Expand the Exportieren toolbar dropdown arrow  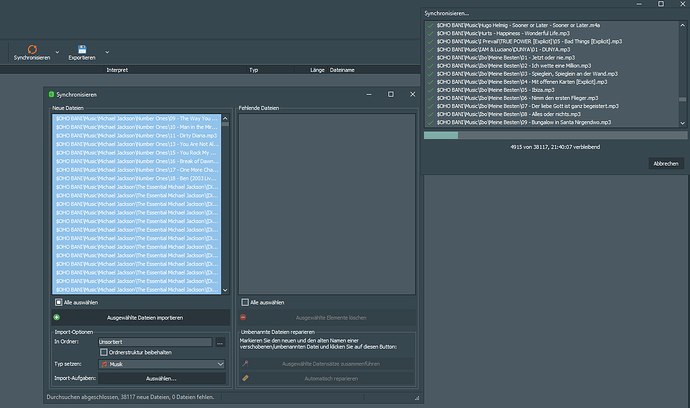click(x=107, y=51)
